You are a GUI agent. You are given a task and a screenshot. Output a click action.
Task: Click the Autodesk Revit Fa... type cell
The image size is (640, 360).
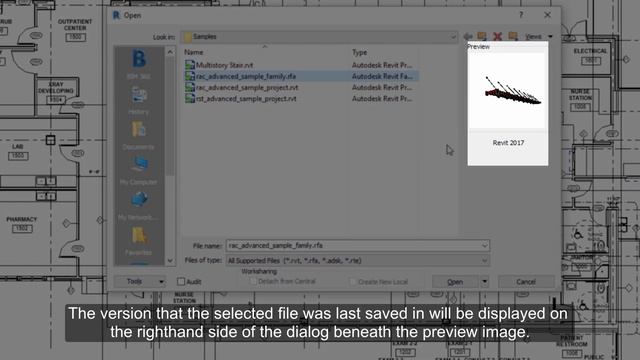point(382,76)
